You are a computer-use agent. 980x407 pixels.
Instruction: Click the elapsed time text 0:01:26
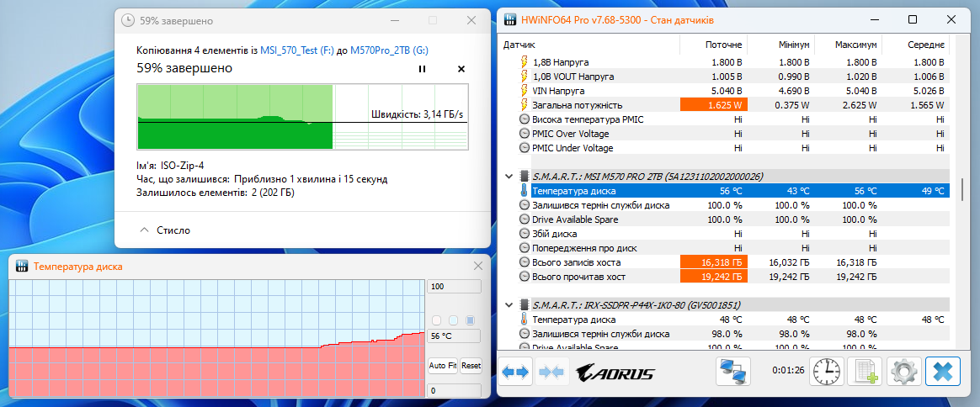(787, 370)
